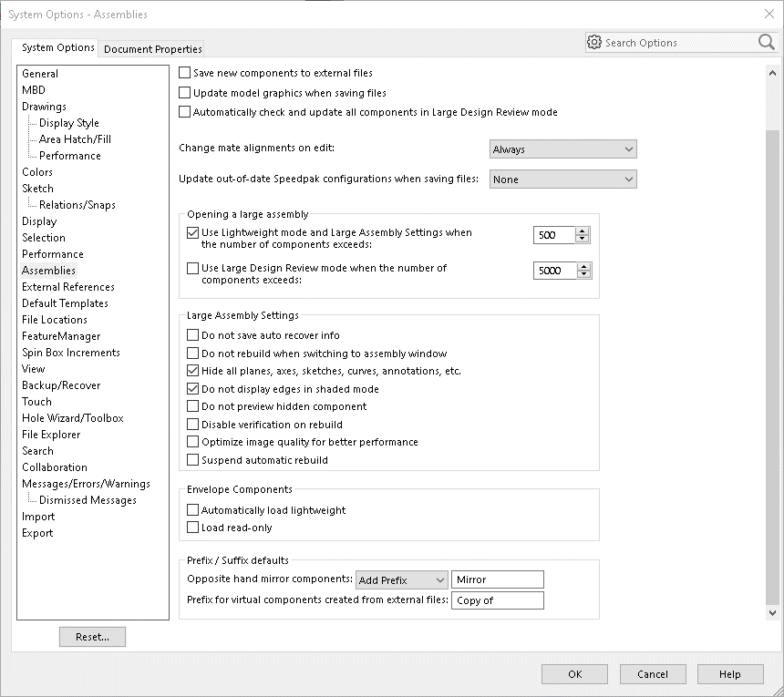Open File Locations options
The image size is (784, 697).
coord(55,320)
